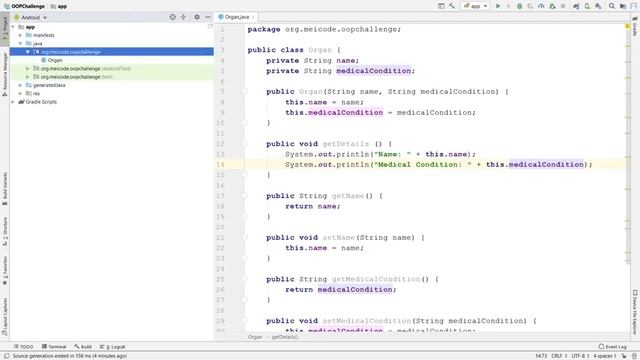The width and height of the screenshot is (640, 360).
Task: Toggle the Build Variants side tab
Action: 4,189
